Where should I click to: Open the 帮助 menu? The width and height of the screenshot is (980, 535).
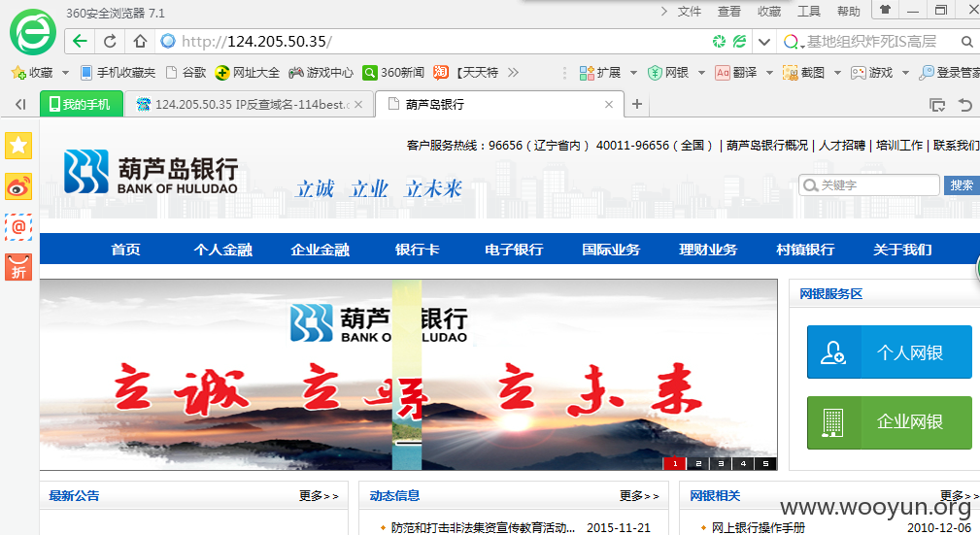click(x=849, y=12)
